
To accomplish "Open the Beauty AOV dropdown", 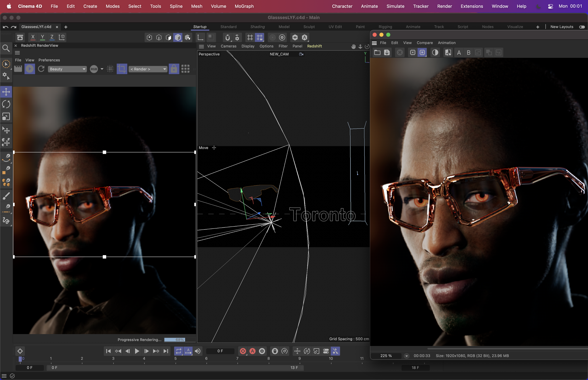I will [67, 69].
